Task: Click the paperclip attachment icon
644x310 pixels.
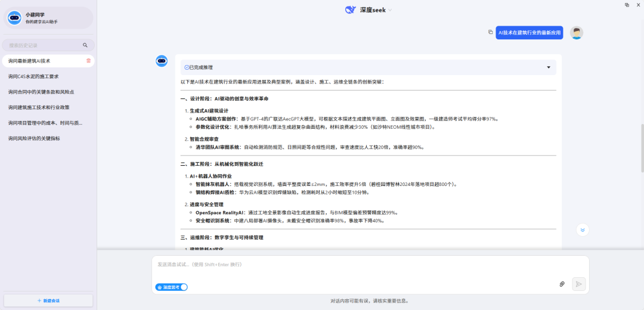Action: coord(562,284)
